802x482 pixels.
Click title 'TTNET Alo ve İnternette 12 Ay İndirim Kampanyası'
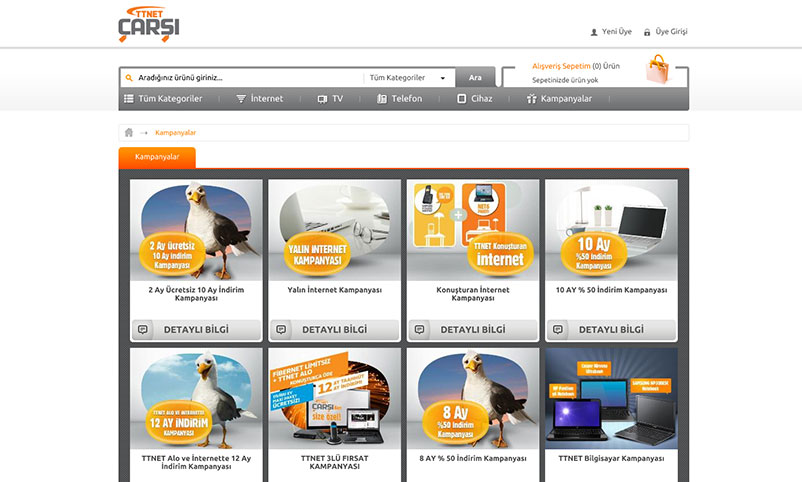tap(196, 463)
